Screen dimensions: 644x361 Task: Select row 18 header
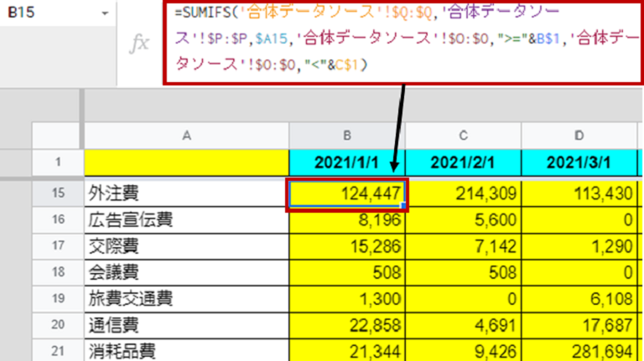58,273
